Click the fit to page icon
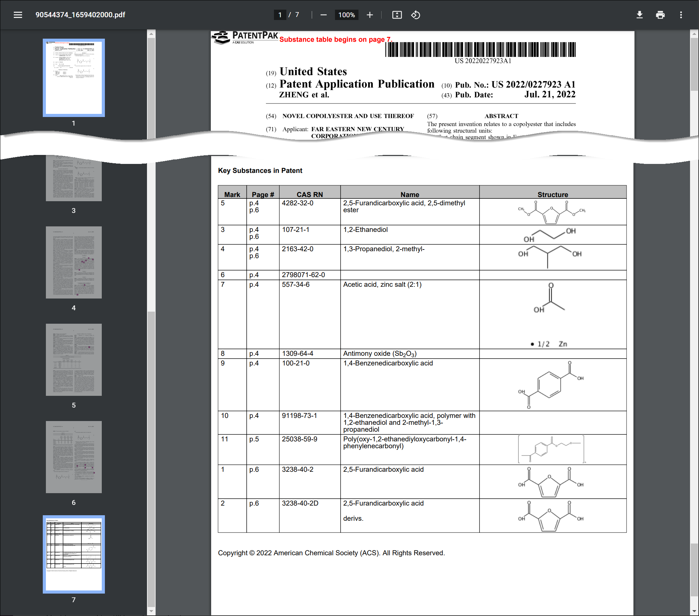The image size is (699, 616). pyautogui.click(x=397, y=15)
